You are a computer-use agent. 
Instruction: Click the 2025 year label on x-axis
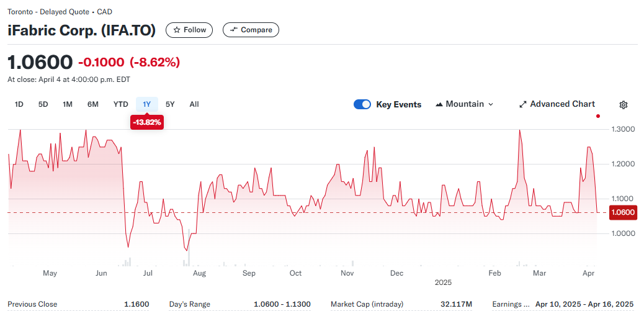[x=443, y=282]
